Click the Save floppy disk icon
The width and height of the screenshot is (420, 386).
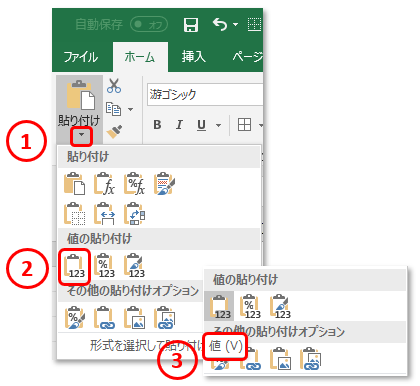coord(191,25)
